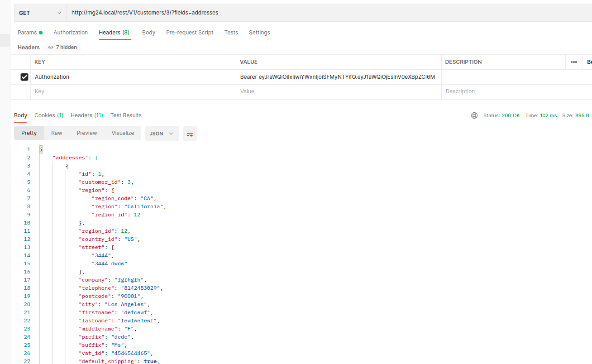Collapse the root JSON object fold arrow

click(x=41, y=149)
